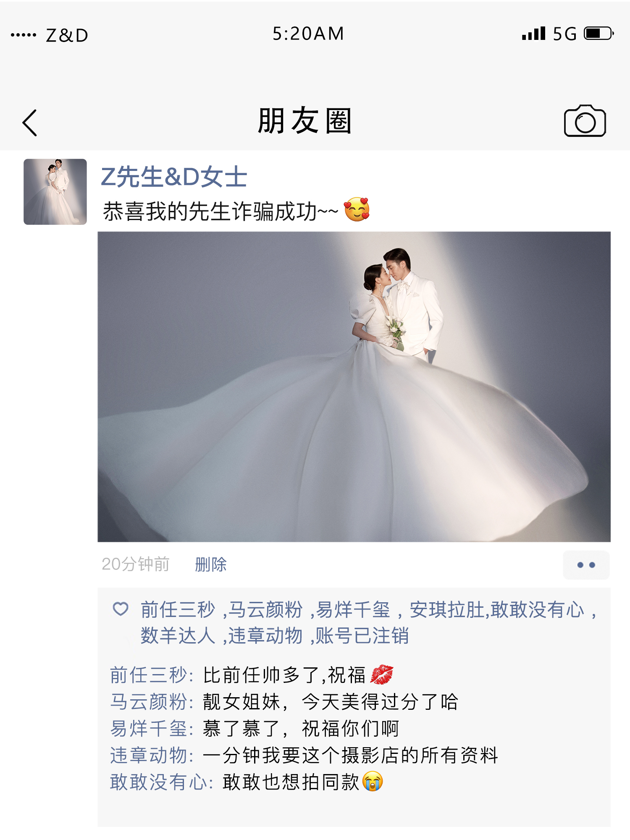Image resolution: width=630 pixels, height=840 pixels.
Task: Open the two-dot comment menu button
Action: pos(586,565)
